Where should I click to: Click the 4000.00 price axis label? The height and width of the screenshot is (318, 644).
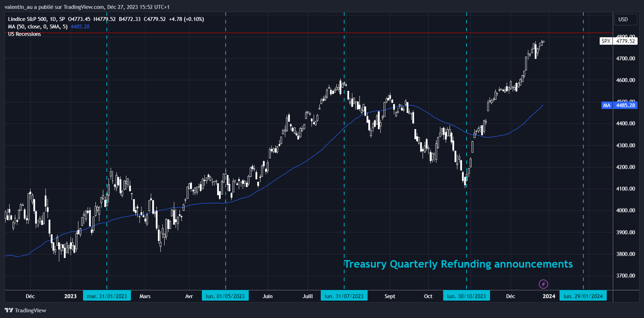pos(625,211)
